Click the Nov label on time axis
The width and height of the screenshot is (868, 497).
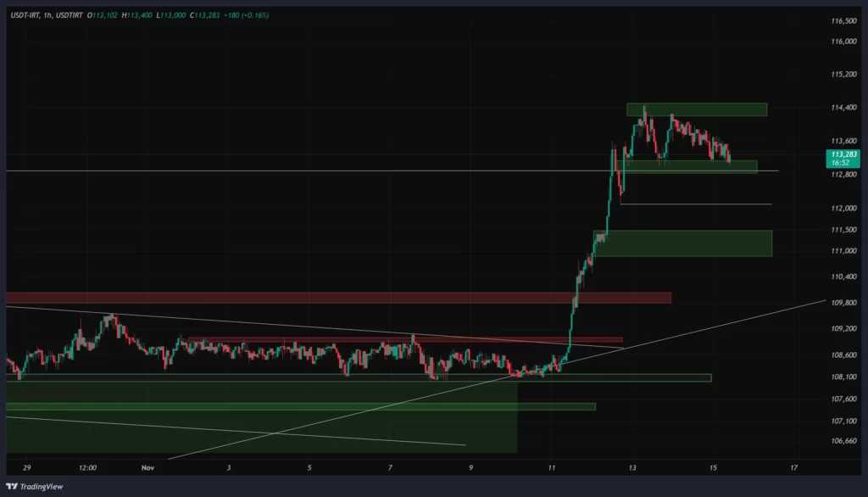coord(147,467)
